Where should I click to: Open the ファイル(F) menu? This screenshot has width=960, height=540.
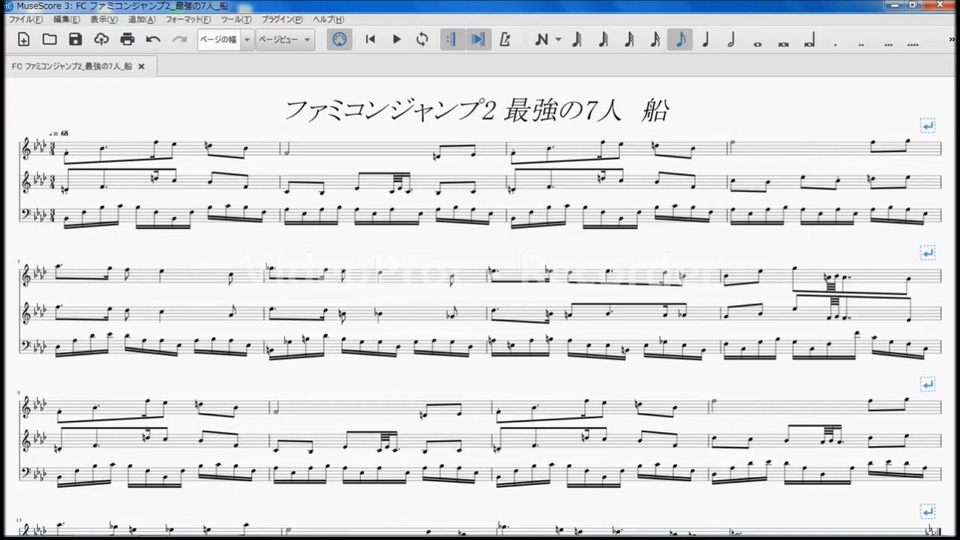(x=25, y=20)
